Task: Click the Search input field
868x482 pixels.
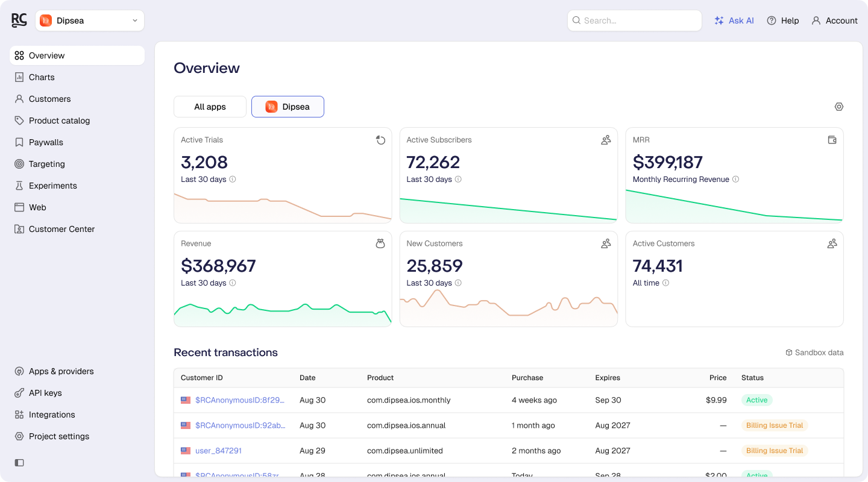Action: point(635,20)
